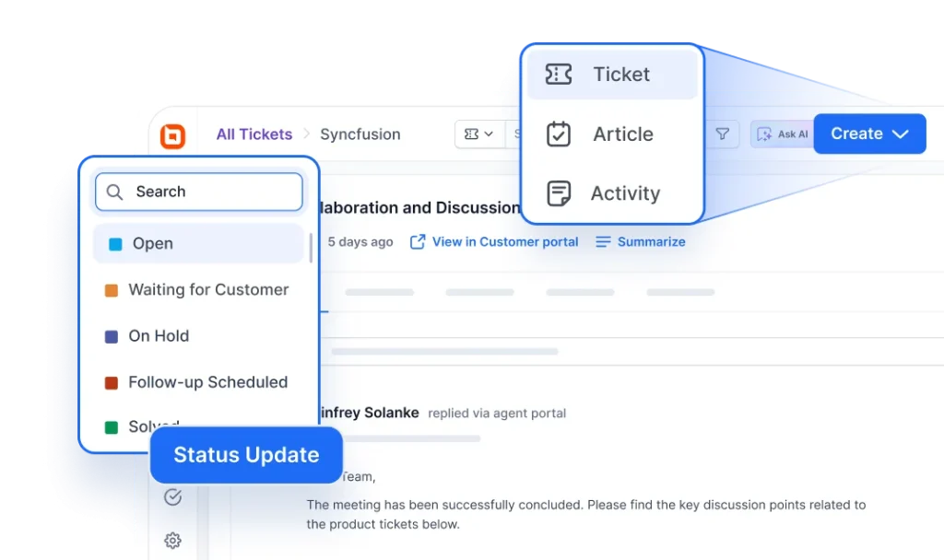Choose Activity from the Create menu
Viewport: 944px width, 560px height.
[x=625, y=193]
